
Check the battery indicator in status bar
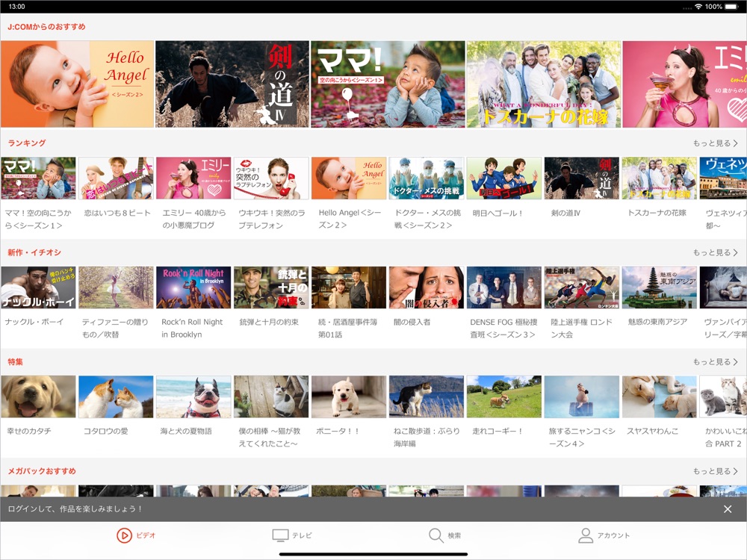click(731, 6)
